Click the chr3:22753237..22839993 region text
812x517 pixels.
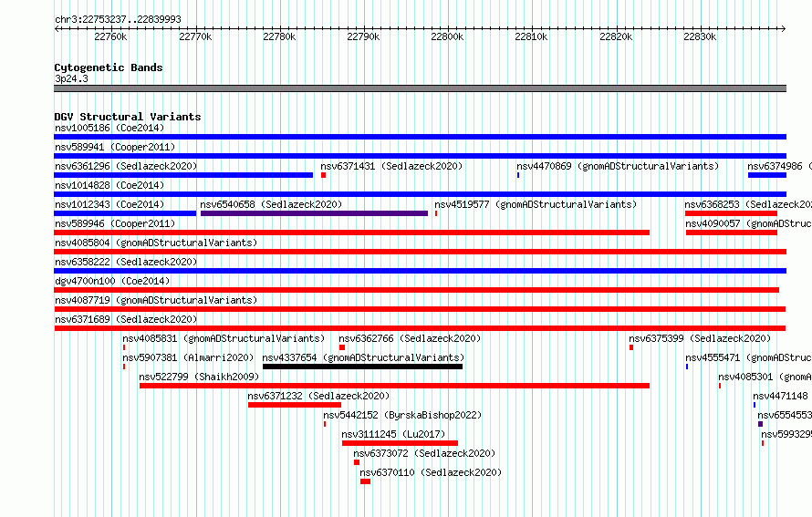118,19
